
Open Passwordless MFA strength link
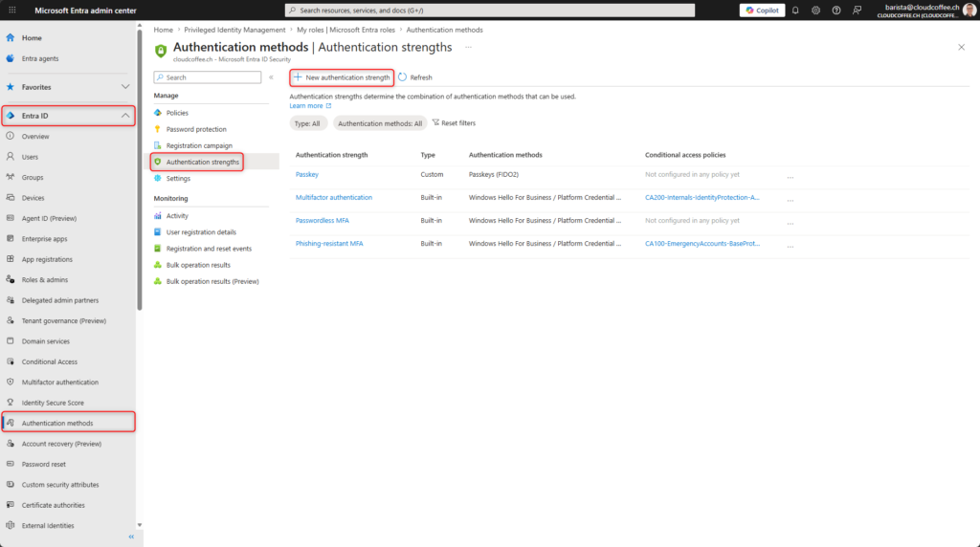click(323, 220)
